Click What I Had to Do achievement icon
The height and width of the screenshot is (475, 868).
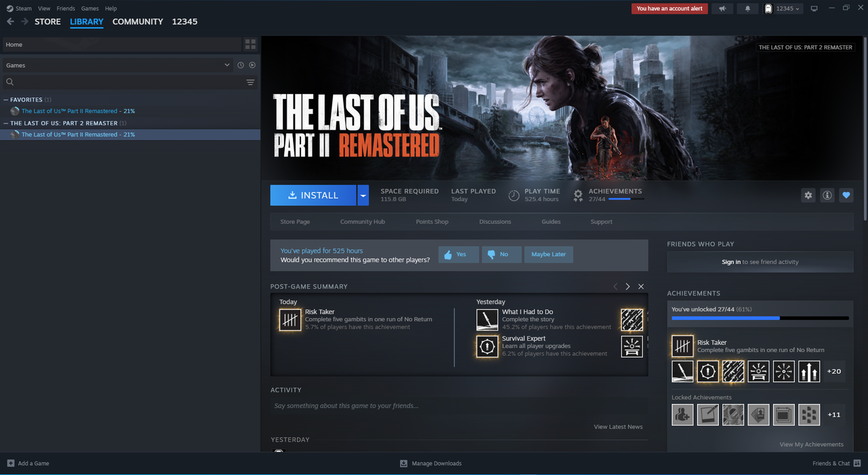tap(487, 320)
